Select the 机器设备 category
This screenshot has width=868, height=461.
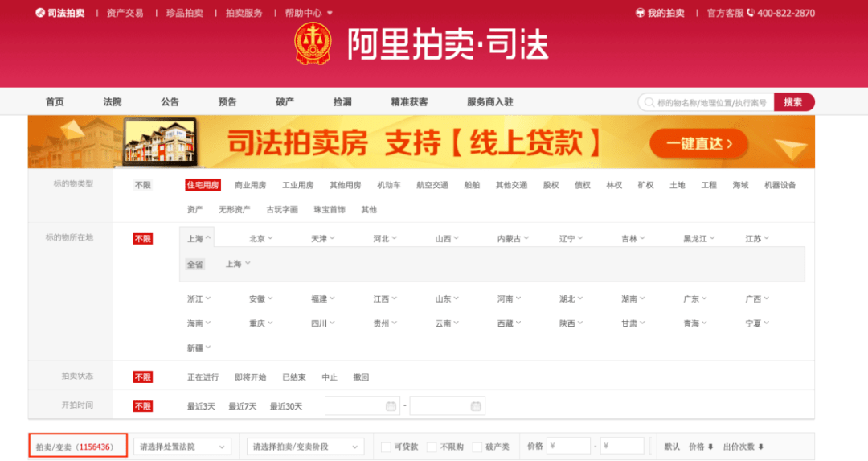780,185
